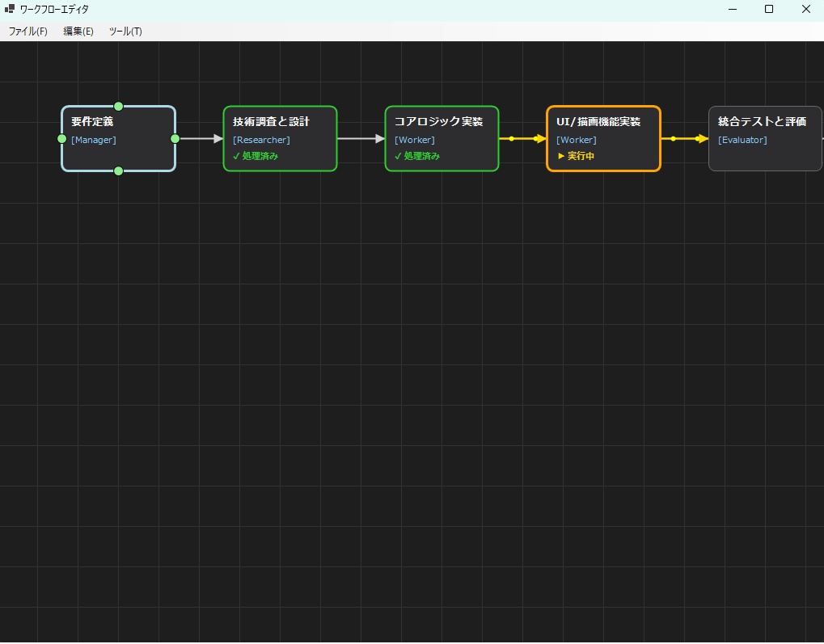Image resolution: width=824 pixels, height=644 pixels.
Task: Click the left connector of 要件定義 node
Action: pos(61,139)
